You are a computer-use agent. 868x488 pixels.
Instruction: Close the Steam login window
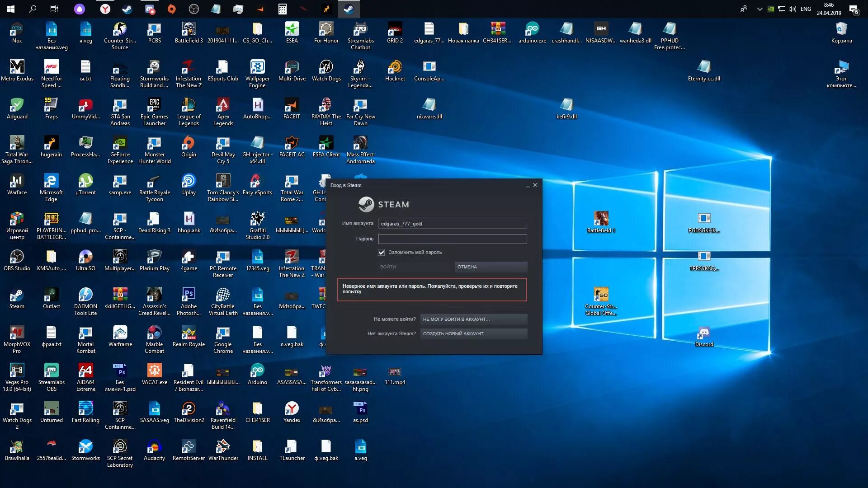tap(535, 185)
